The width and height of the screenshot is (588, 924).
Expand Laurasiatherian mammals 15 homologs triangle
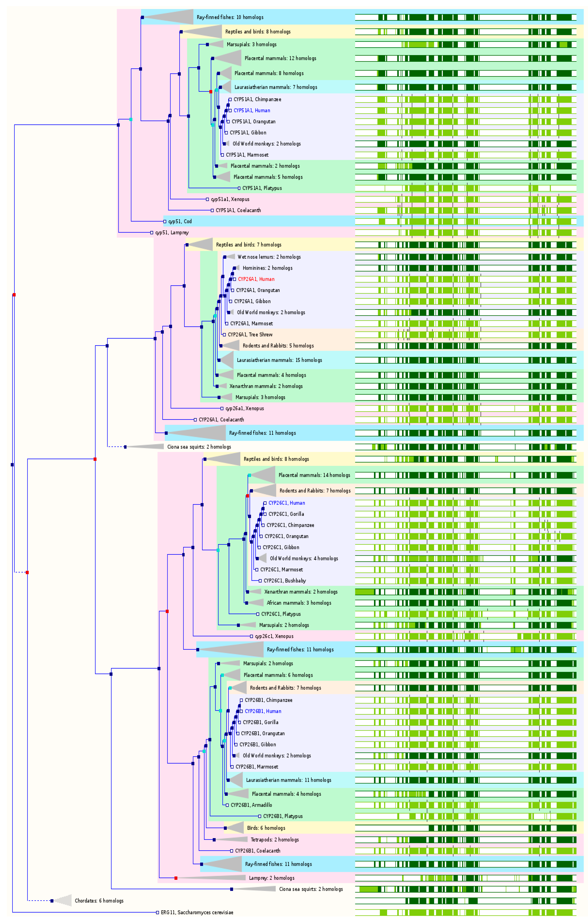(226, 360)
